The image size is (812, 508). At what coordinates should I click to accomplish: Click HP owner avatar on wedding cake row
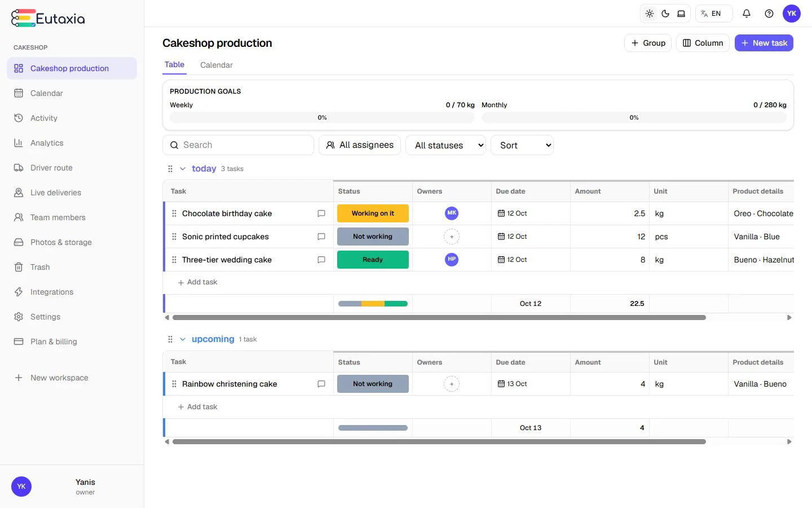pyautogui.click(x=452, y=260)
